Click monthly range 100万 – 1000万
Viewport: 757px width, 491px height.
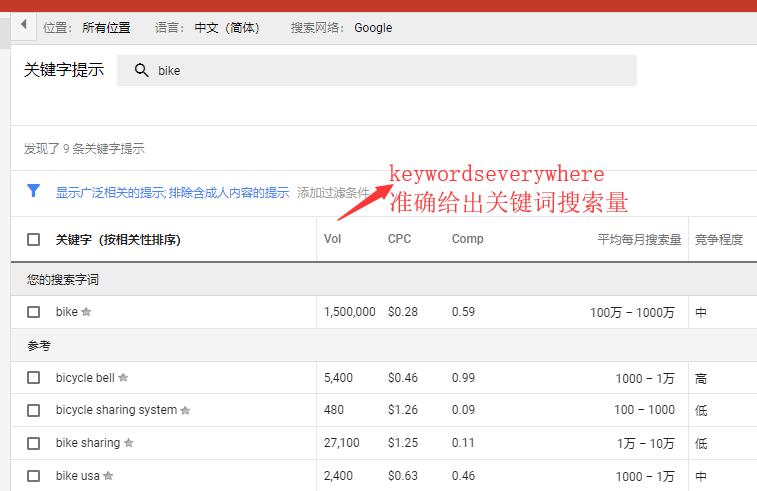(x=632, y=313)
